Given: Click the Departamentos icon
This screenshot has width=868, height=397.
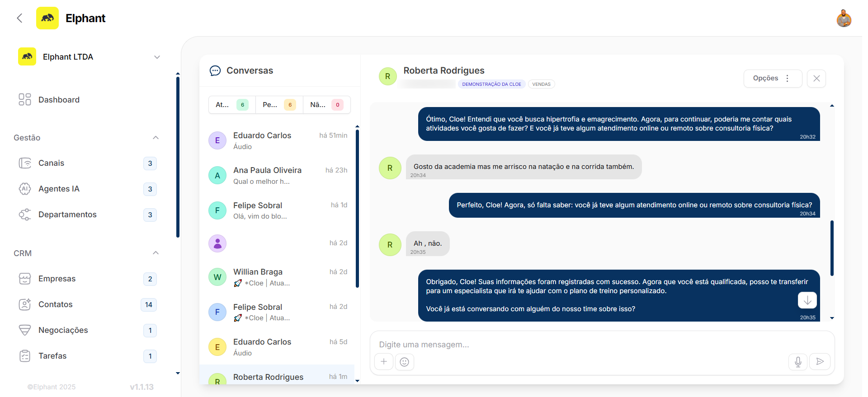Looking at the screenshot, I should point(25,215).
